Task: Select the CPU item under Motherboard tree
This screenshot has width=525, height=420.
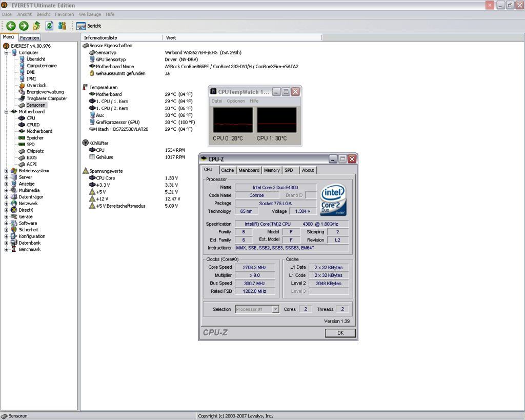Action: tap(31, 118)
